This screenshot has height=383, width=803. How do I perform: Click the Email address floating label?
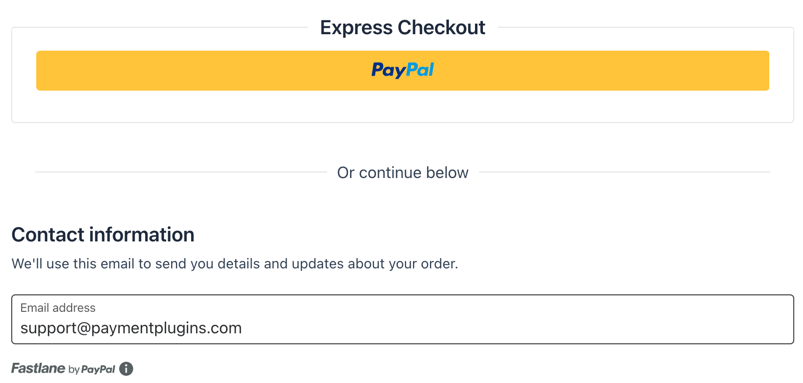[x=58, y=308]
